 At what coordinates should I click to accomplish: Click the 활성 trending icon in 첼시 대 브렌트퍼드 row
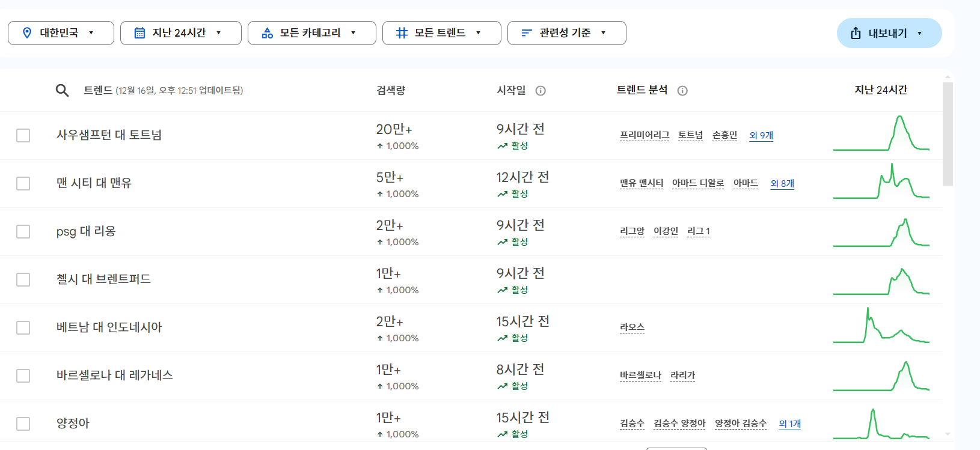pos(502,290)
